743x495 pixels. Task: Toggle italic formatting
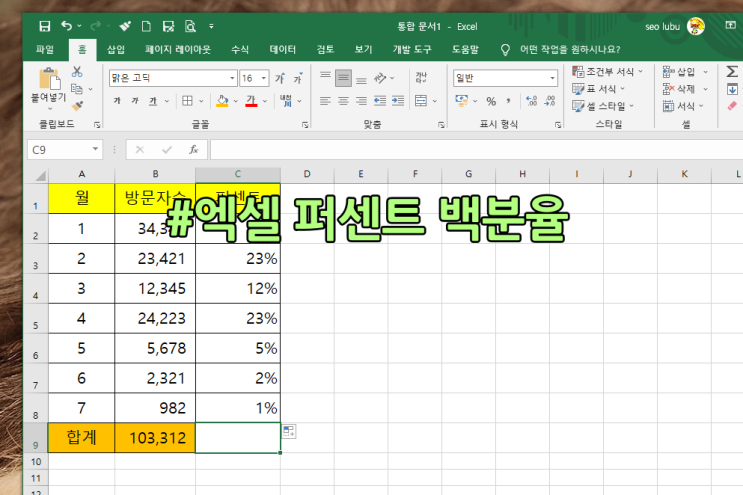pyautogui.click(x=135, y=101)
